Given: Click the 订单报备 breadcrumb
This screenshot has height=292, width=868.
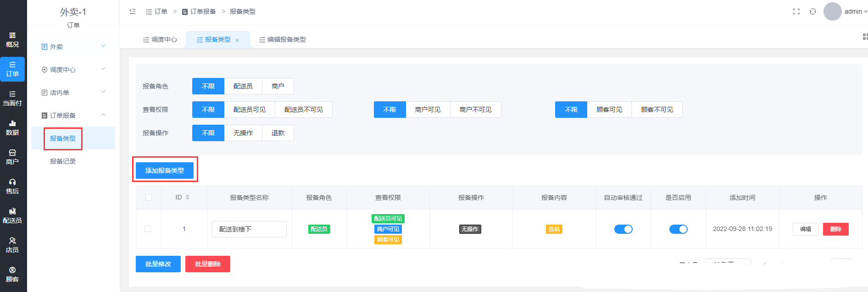Looking at the screenshot, I should click(199, 11).
